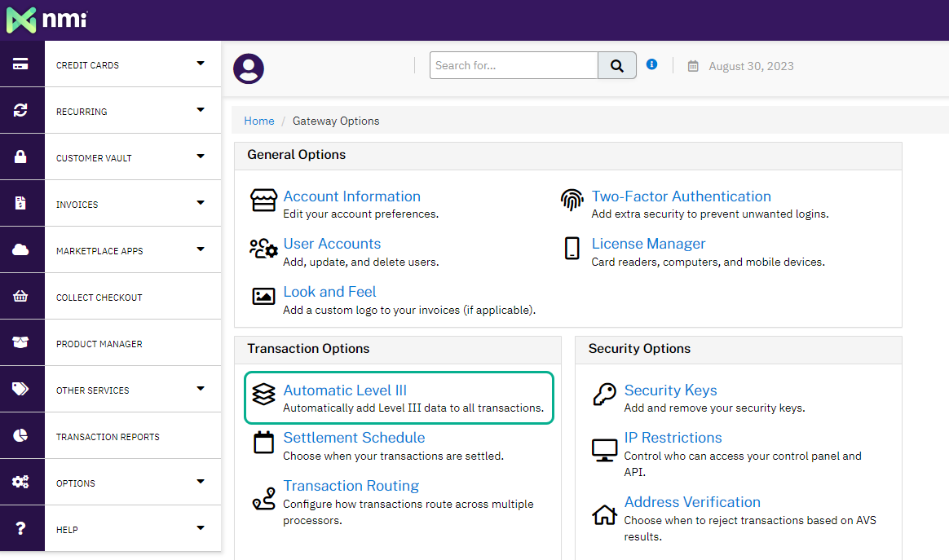The image size is (949, 560).
Task: Expand the Options menu arrow
Action: pos(201,482)
